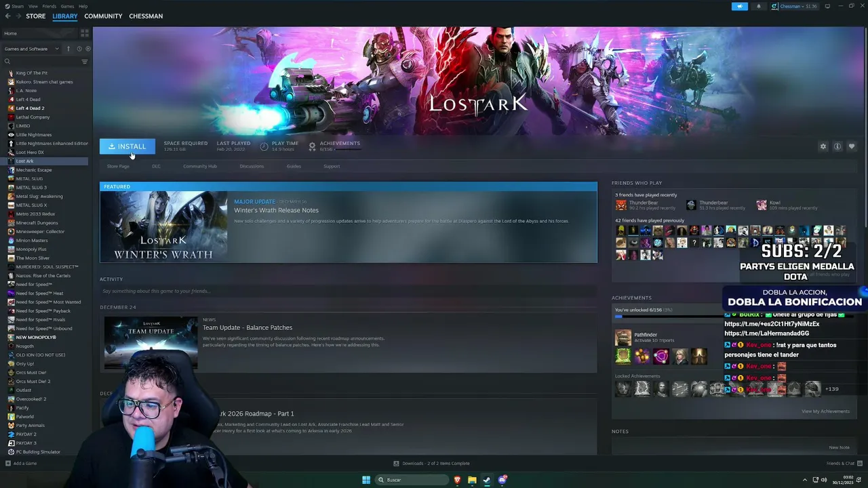Open the Discussions link
The width and height of the screenshot is (868, 488).
pyautogui.click(x=252, y=166)
